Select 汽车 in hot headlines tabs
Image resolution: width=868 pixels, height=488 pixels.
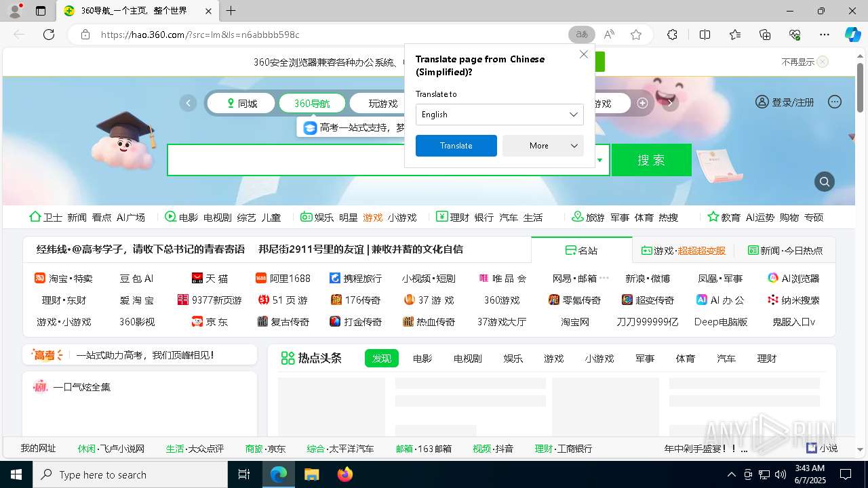(x=726, y=359)
